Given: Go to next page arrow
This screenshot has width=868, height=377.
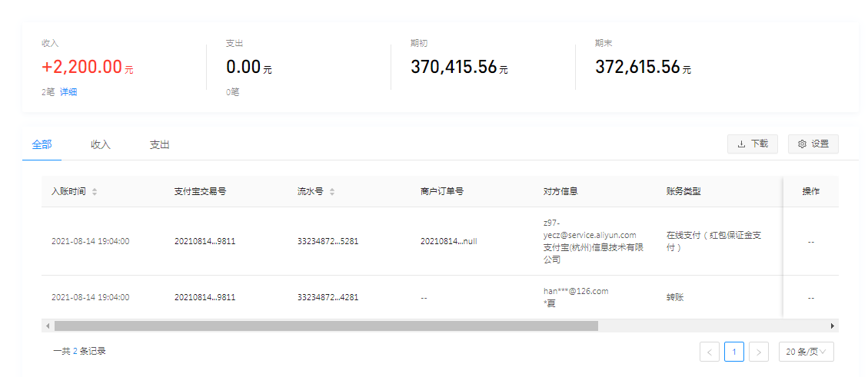Looking at the screenshot, I should (758, 352).
